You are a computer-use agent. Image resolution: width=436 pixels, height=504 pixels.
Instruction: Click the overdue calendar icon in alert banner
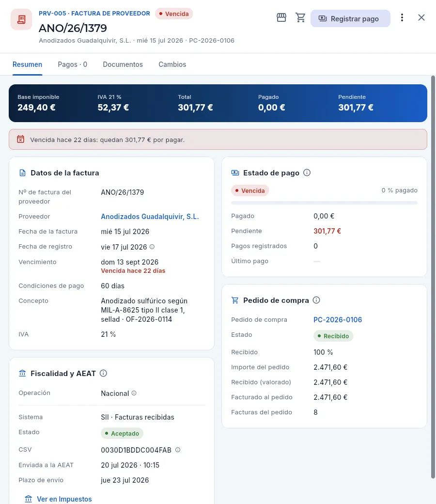[20, 139]
